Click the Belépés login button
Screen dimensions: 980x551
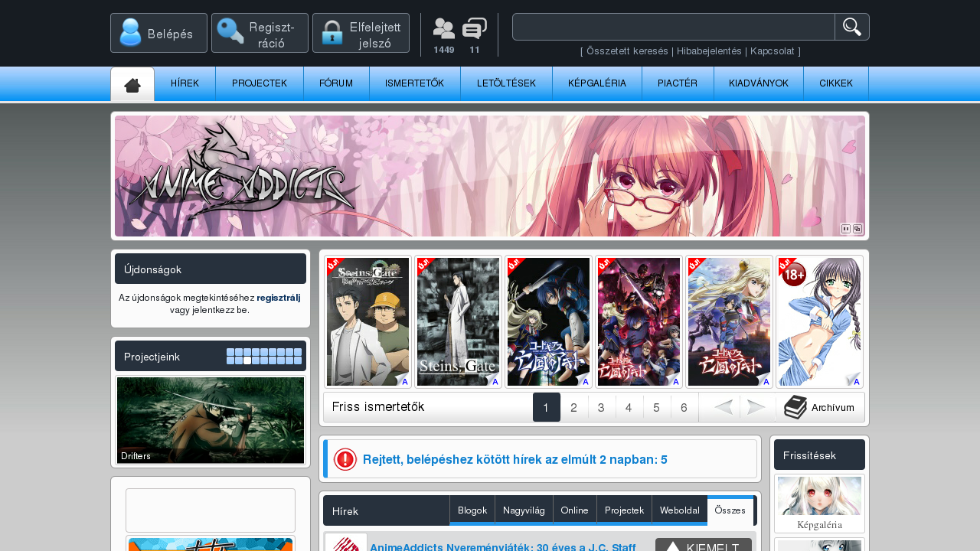(x=158, y=33)
